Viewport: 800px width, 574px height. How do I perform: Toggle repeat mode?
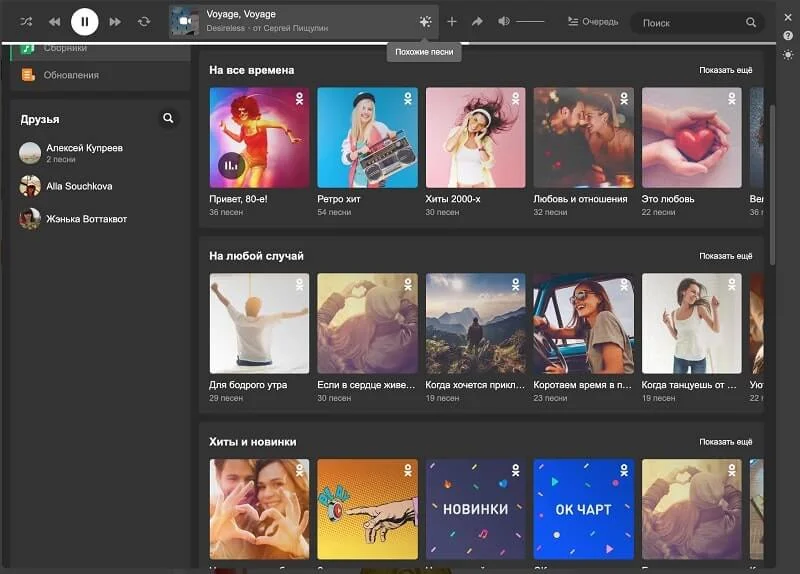[x=144, y=21]
